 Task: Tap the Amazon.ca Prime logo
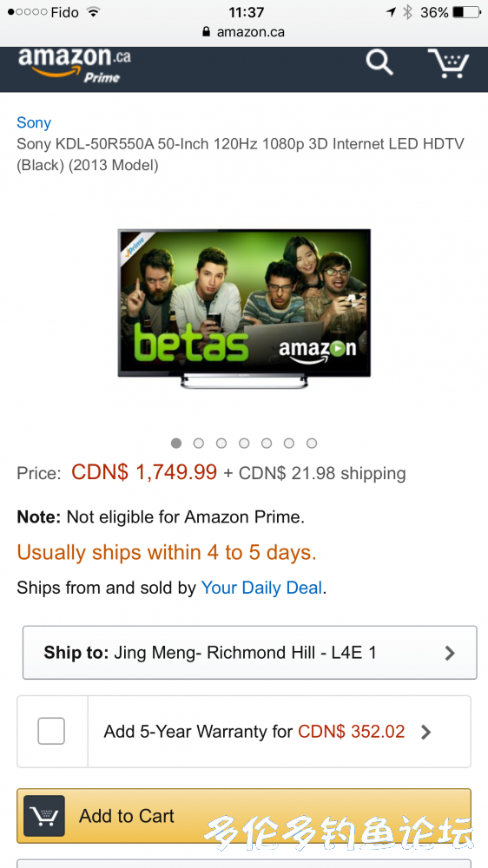pos(74,65)
